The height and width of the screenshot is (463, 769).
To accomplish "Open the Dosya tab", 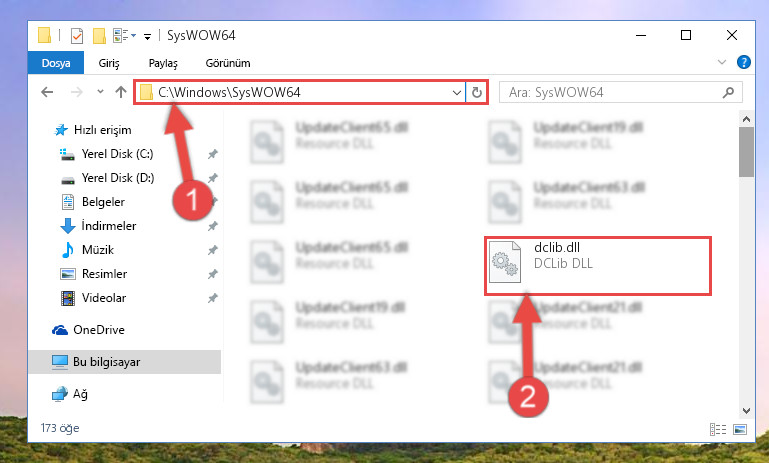I will click(x=56, y=63).
